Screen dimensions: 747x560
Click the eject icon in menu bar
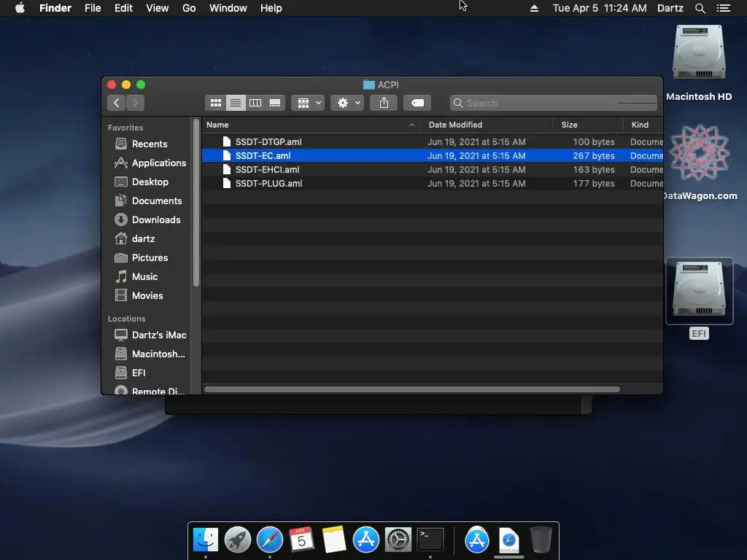pyautogui.click(x=535, y=8)
